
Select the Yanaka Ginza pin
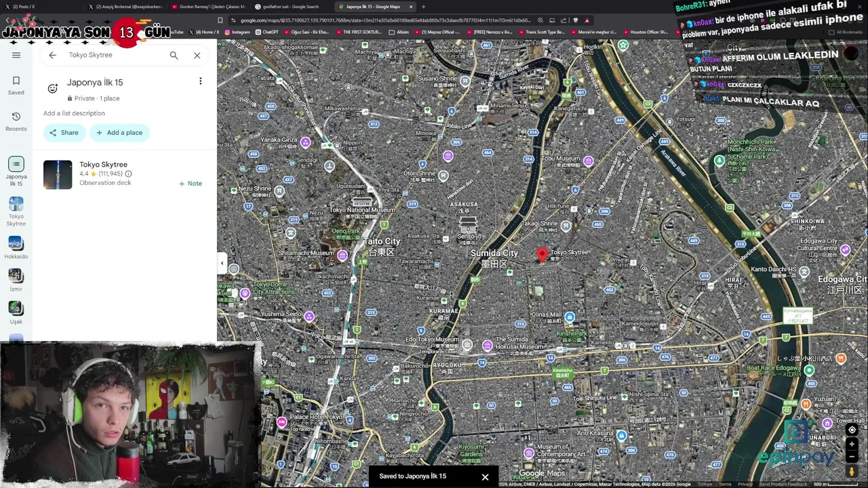(306, 142)
